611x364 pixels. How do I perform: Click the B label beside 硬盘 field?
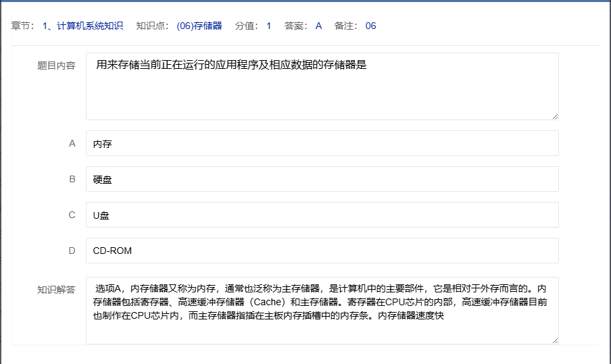click(x=72, y=179)
